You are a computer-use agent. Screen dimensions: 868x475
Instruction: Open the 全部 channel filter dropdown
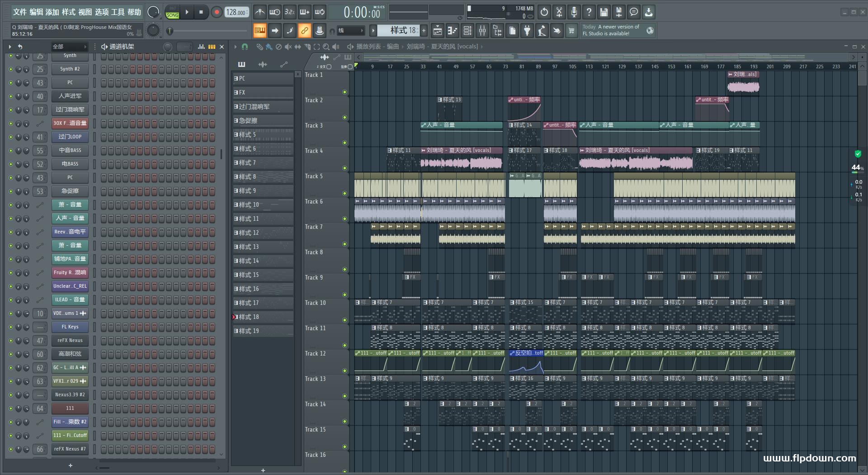point(69,47)
